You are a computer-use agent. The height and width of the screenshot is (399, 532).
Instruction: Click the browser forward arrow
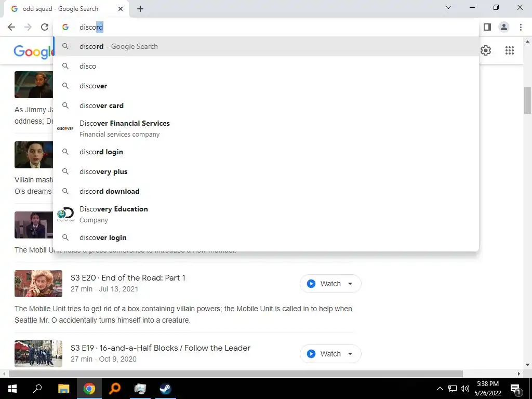28,27
